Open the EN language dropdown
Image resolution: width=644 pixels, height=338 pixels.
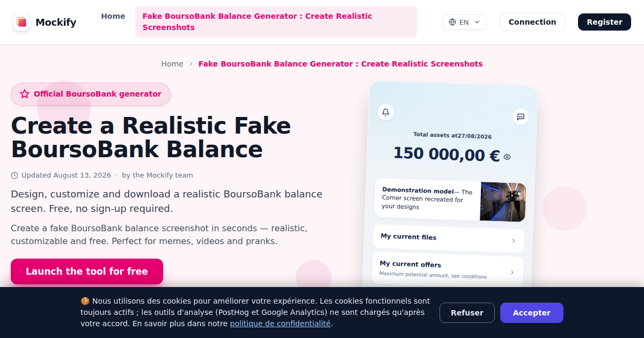[465, 22]
